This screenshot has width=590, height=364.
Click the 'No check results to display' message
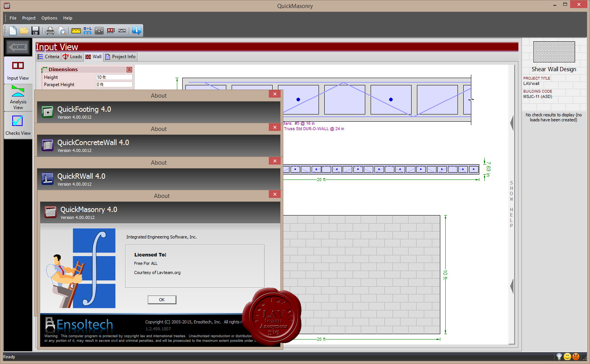click(554, 117)
